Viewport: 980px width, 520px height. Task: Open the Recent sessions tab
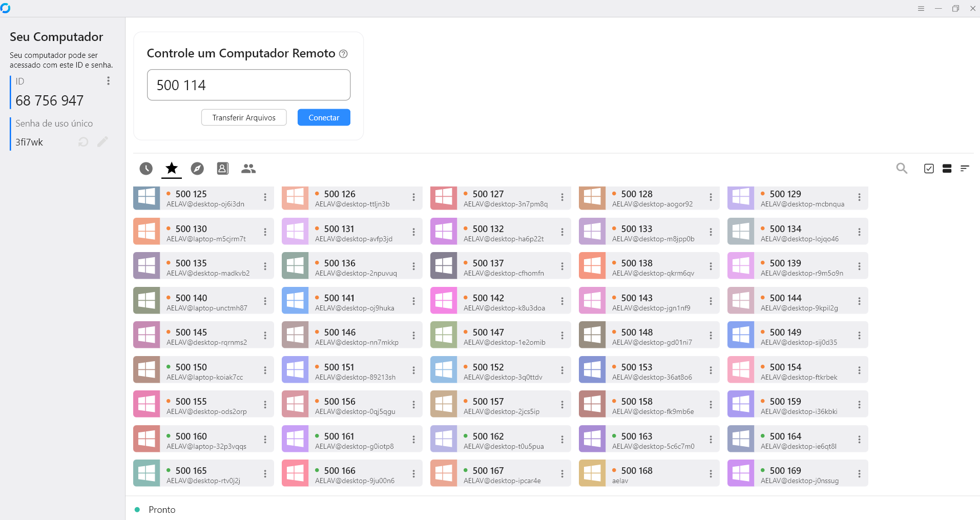coord(146,169)
